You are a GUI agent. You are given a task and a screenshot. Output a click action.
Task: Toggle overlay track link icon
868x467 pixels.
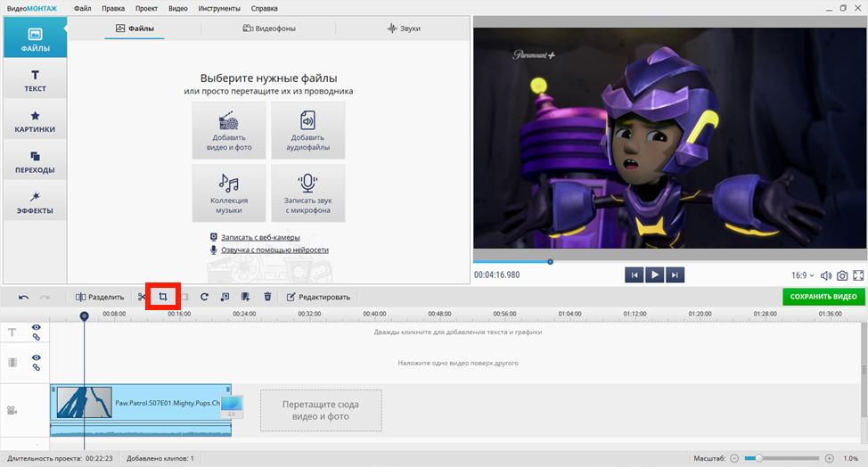coord(36,367)
